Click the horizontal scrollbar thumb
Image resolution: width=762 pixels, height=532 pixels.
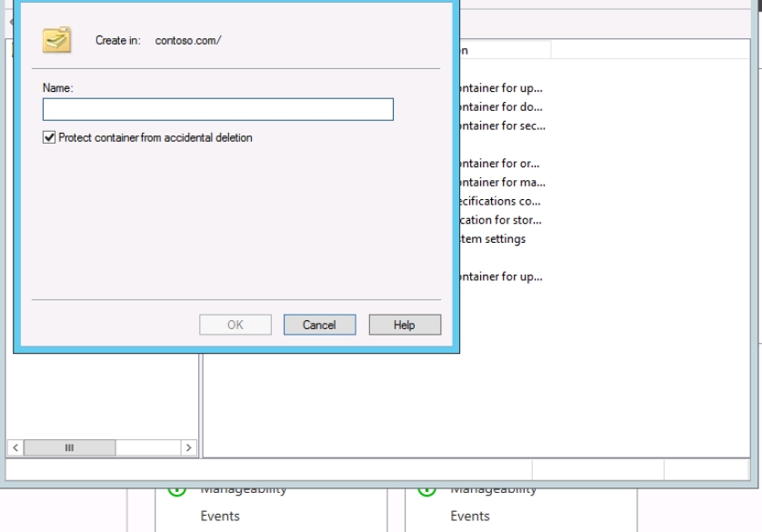pyautogui.click(x=69, y=447)
